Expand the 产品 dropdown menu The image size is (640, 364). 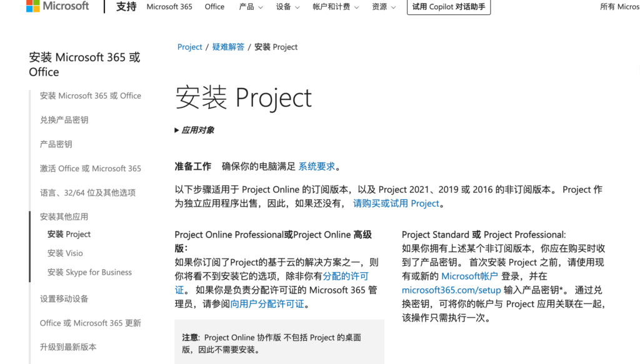pos(250,7)
